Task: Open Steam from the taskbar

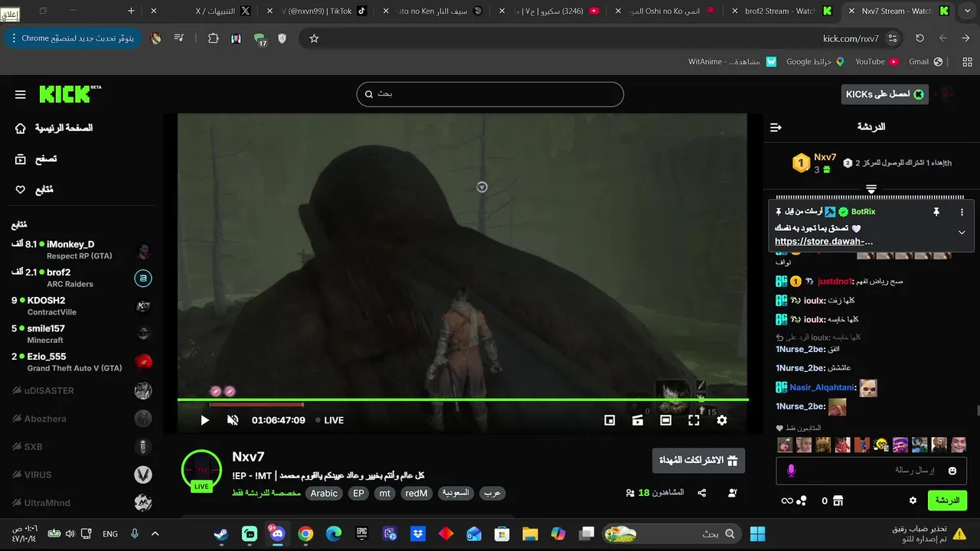Action: click(221, 533)
